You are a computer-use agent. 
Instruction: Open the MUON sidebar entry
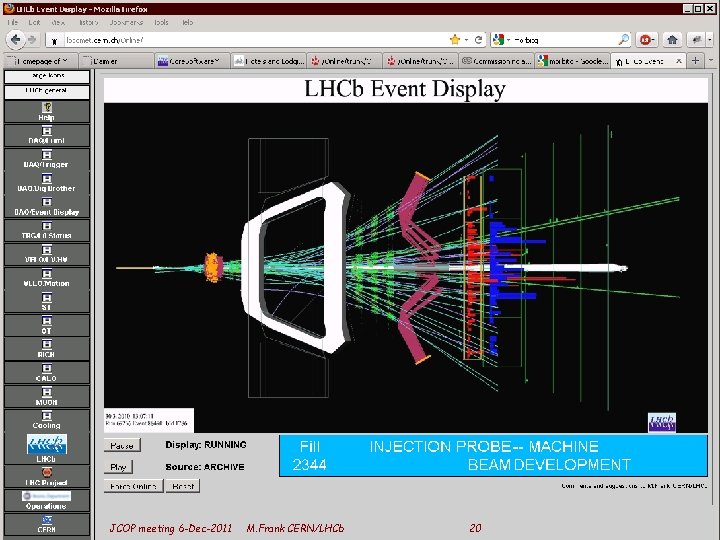coord(47,397)
